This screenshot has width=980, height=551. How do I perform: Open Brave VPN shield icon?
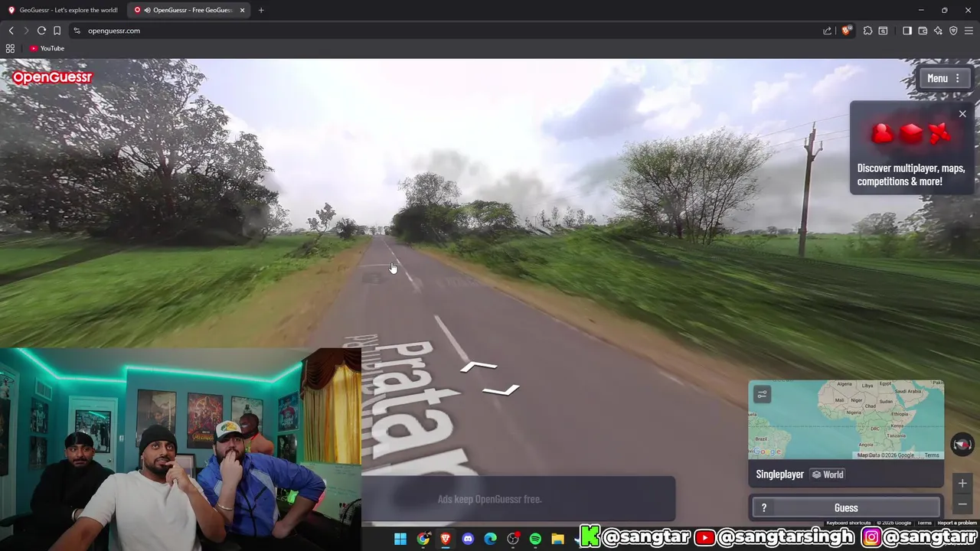[x=953, y=31]
